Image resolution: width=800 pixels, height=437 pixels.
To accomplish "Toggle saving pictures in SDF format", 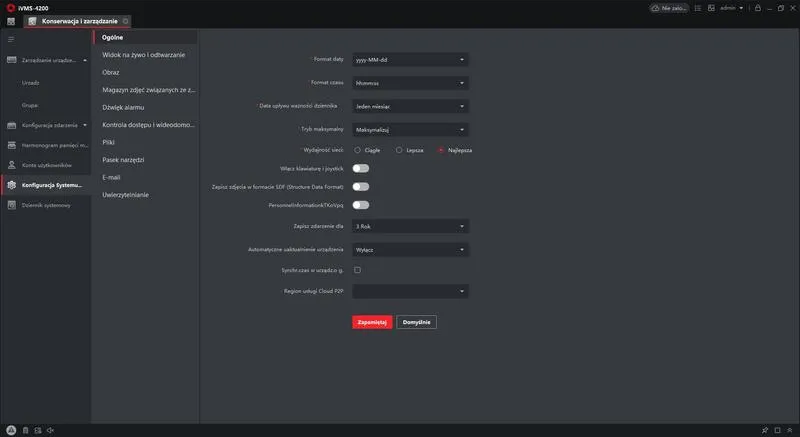I will point(360,186).
